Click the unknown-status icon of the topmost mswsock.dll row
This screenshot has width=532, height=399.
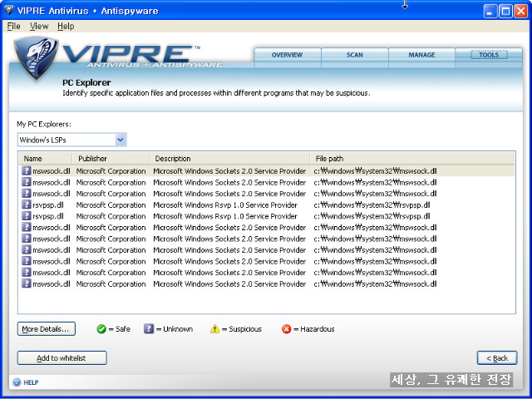point(27,170)
